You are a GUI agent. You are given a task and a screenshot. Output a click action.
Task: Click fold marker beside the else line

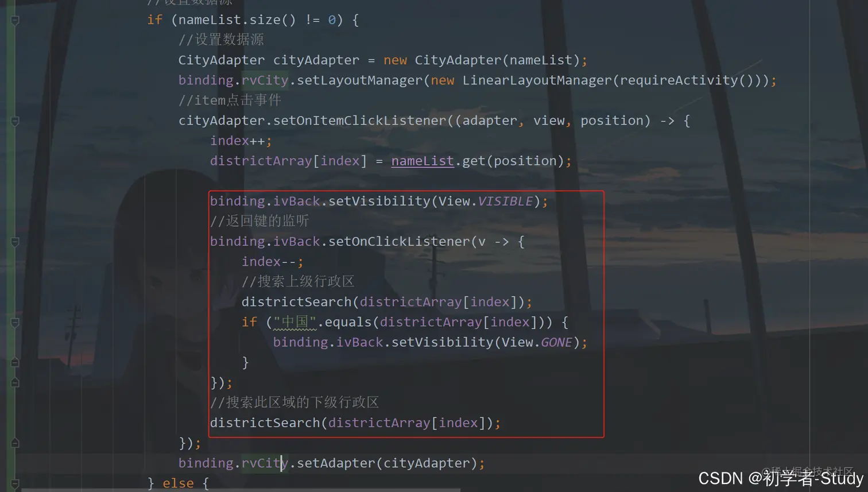tap(15, 483)
